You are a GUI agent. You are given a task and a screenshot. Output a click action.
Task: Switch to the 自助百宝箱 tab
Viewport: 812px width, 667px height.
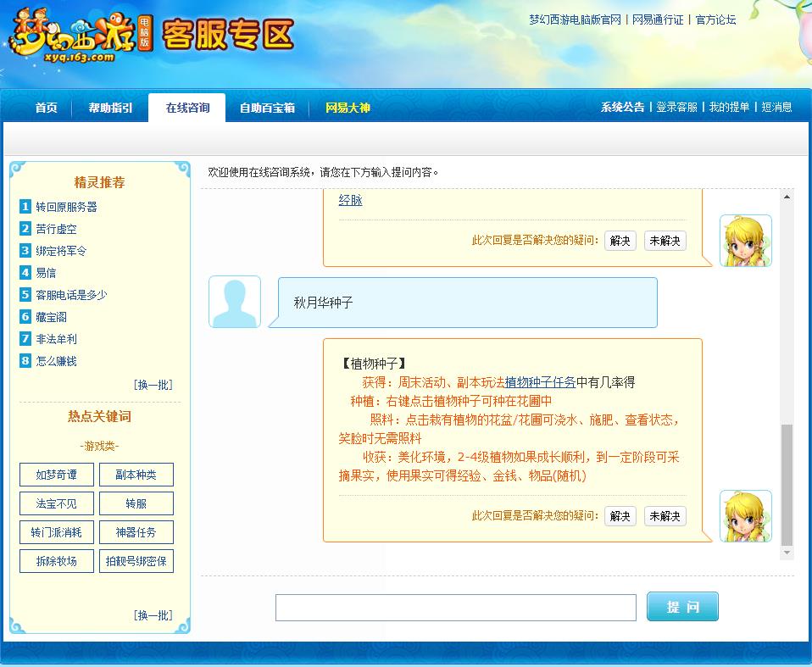coord(266,108)
